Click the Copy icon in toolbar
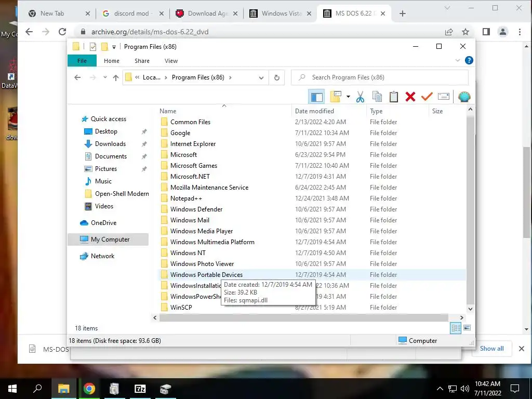 377,97
